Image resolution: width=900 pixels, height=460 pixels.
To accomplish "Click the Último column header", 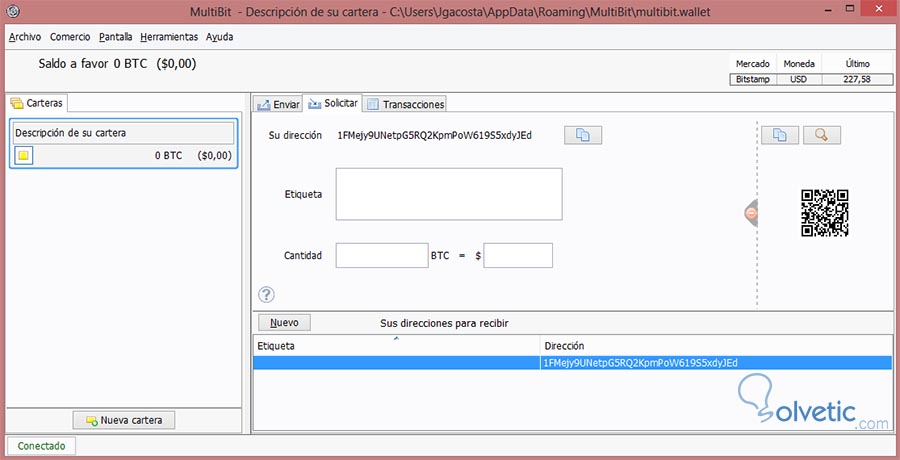I will pyautogui.click(x=858, y=64).
